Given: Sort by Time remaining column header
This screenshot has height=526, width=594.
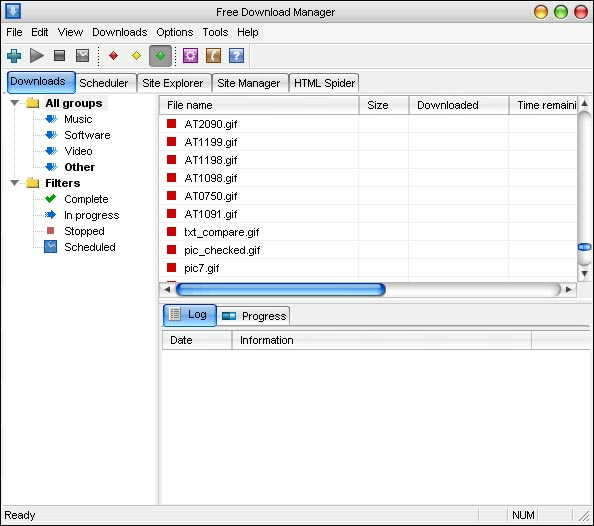Looking at the screenshot, I should pos(543,105).
